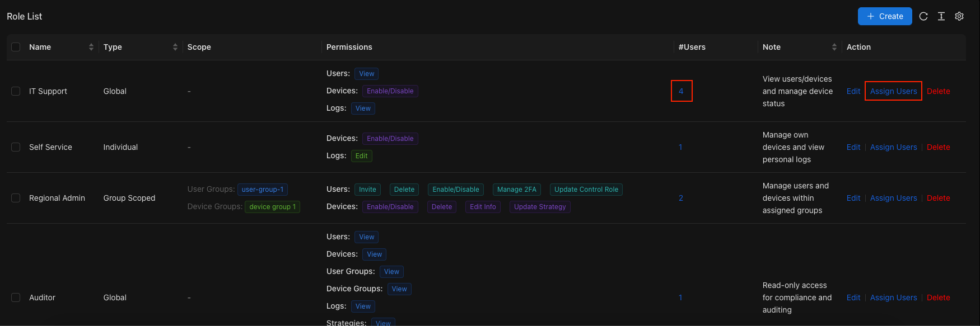Check the Regional Admin row checkbox

pos(16,198)
